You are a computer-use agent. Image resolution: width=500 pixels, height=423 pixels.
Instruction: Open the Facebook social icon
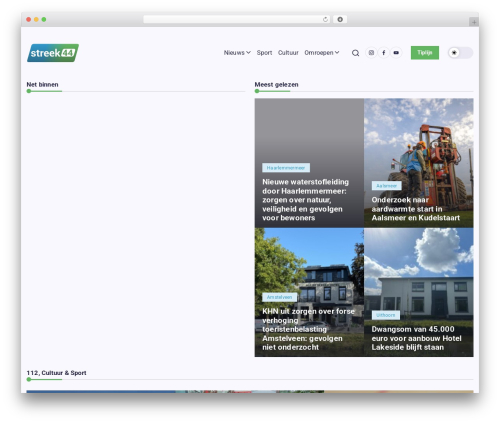[384, 53]
